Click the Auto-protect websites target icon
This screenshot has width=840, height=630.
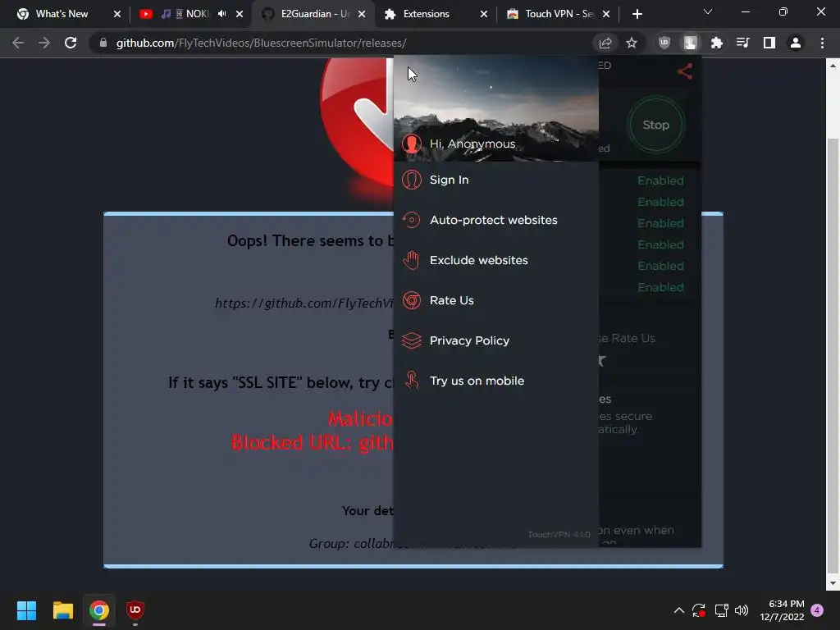pyautogui.click(x=412, y=220)
